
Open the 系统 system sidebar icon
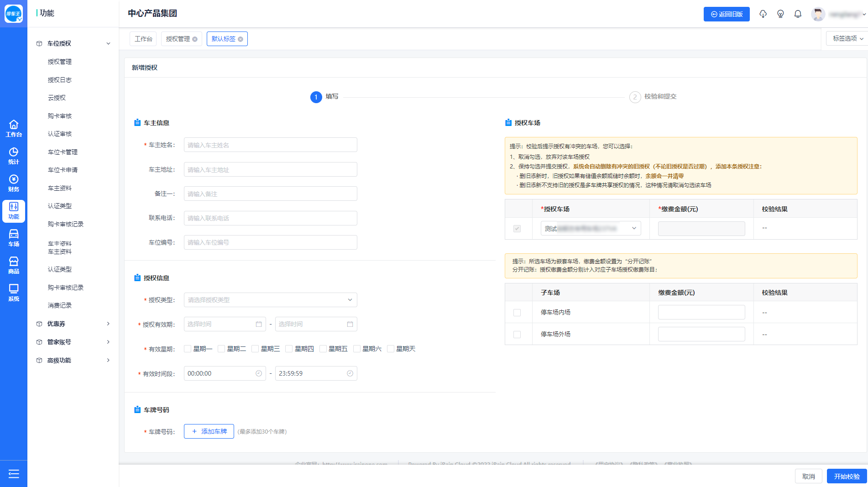point(14,293)
